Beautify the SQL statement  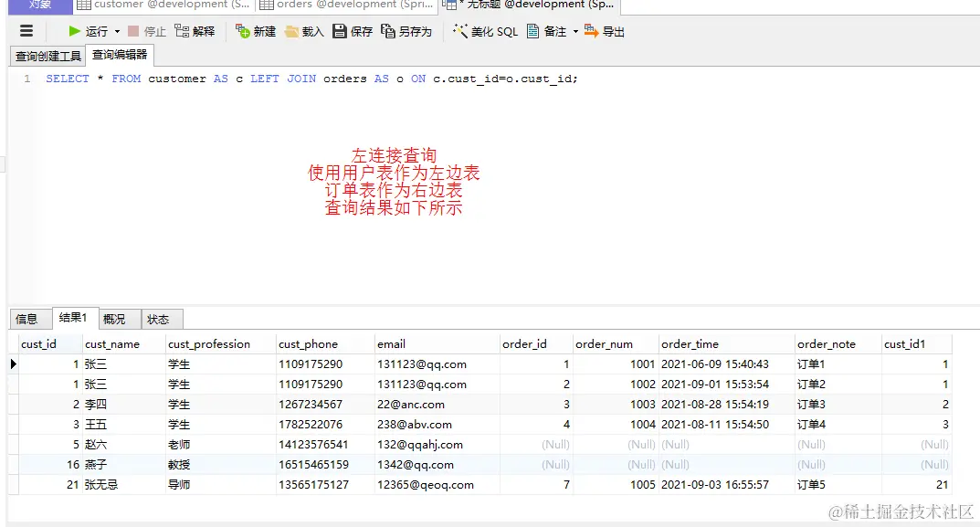482,30
